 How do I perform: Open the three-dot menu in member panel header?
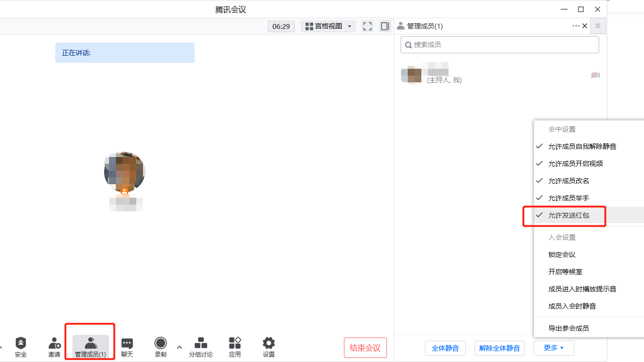tap(576, 26)
